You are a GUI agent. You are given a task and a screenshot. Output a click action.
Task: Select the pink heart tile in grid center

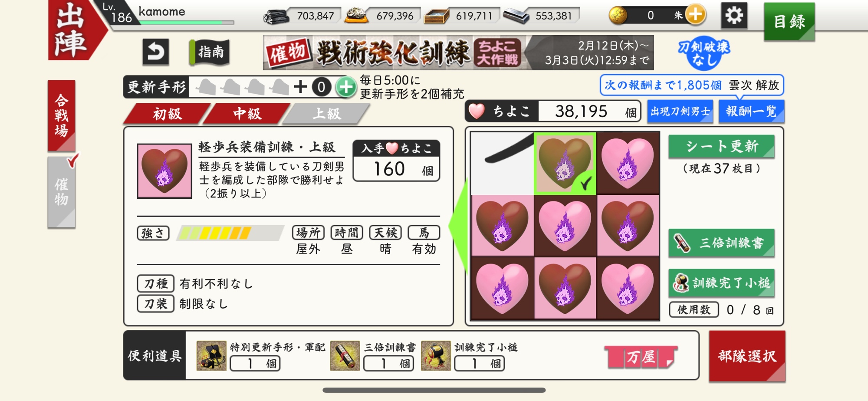565,226
